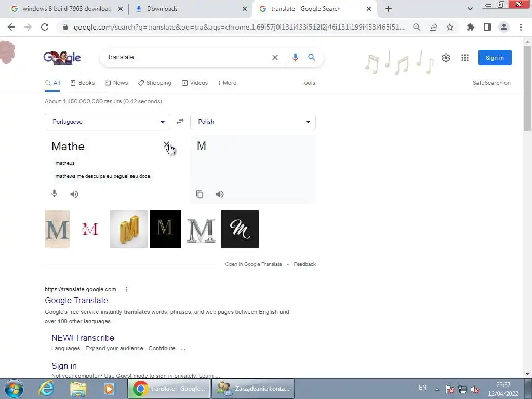Share this page icon in address bar
Screen dimensions: 532x399
click(433, 27)
